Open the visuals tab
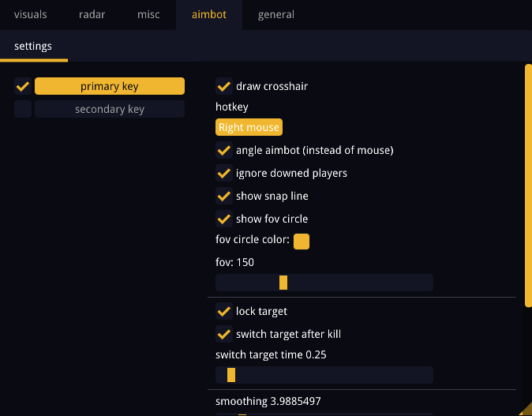This screenshot has width=532, height=416. click(x=30, y=14)
